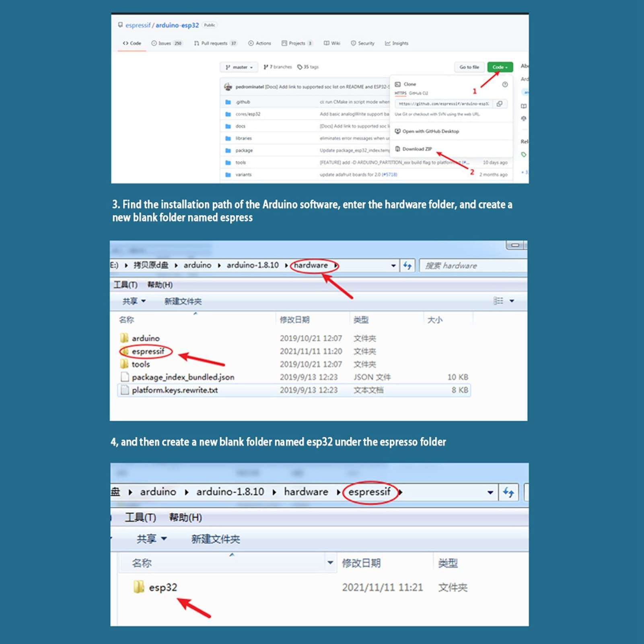Viewport: 644px width, 644px height.
Task: Click the Go to file button
Action: [x=469, y=67]
